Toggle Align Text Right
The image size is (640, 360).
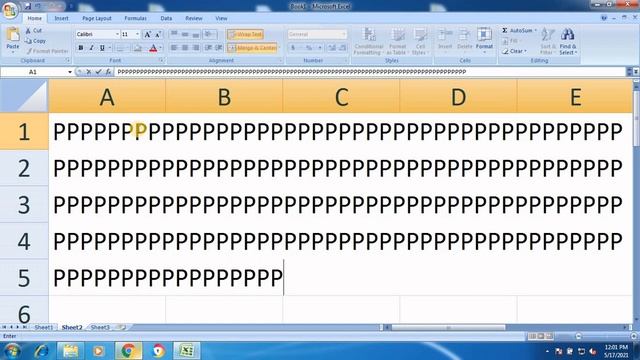196,48
